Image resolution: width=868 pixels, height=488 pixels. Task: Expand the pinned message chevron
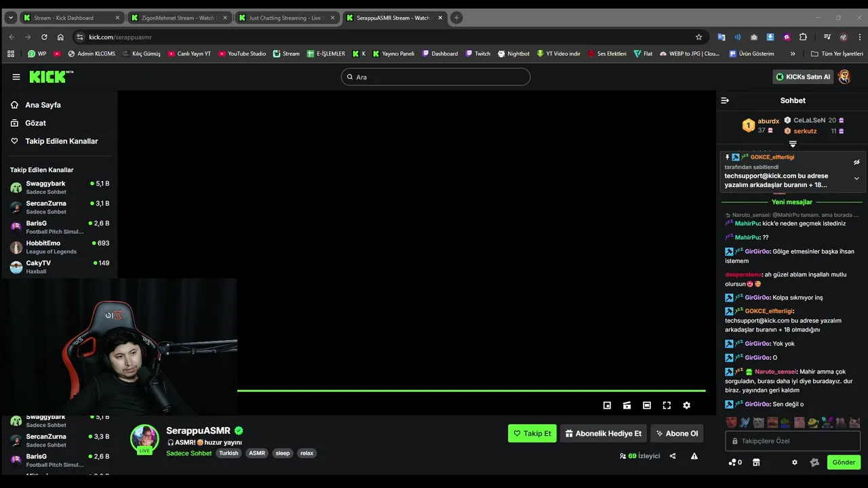856,178
